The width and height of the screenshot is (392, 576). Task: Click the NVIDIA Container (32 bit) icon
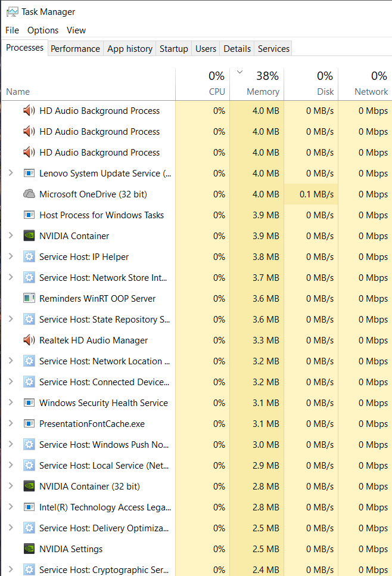(x=29, y=487)
